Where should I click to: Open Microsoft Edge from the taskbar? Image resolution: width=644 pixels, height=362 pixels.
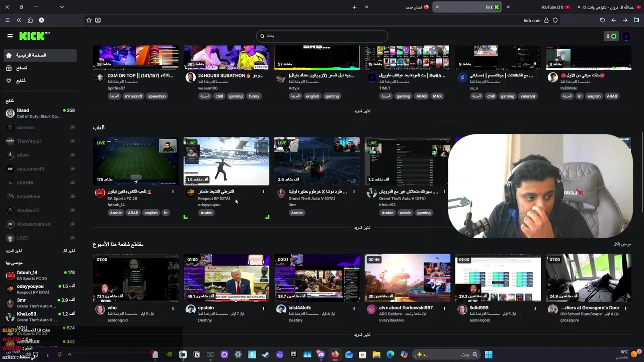point(390,354)
